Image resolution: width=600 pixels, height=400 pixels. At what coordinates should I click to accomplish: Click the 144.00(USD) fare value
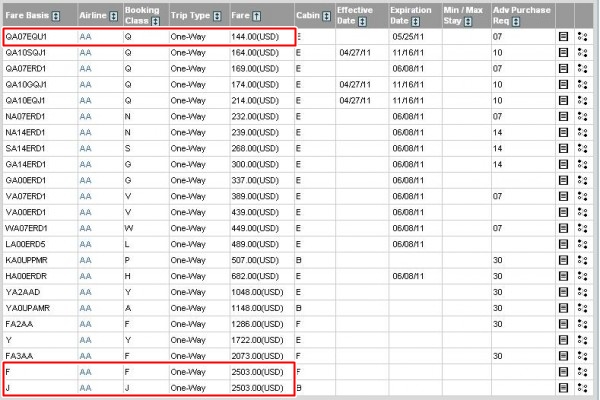[x=255, y=37]
